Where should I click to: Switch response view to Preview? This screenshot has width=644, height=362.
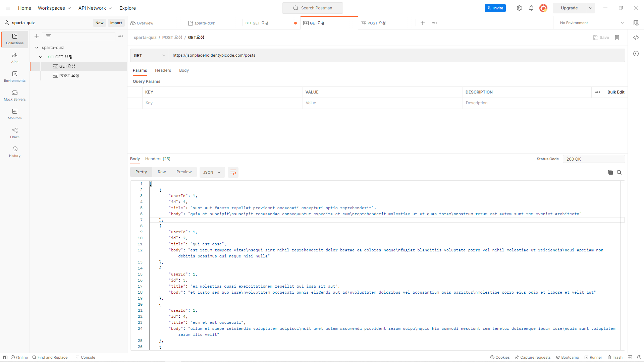(x=184, y=172)
